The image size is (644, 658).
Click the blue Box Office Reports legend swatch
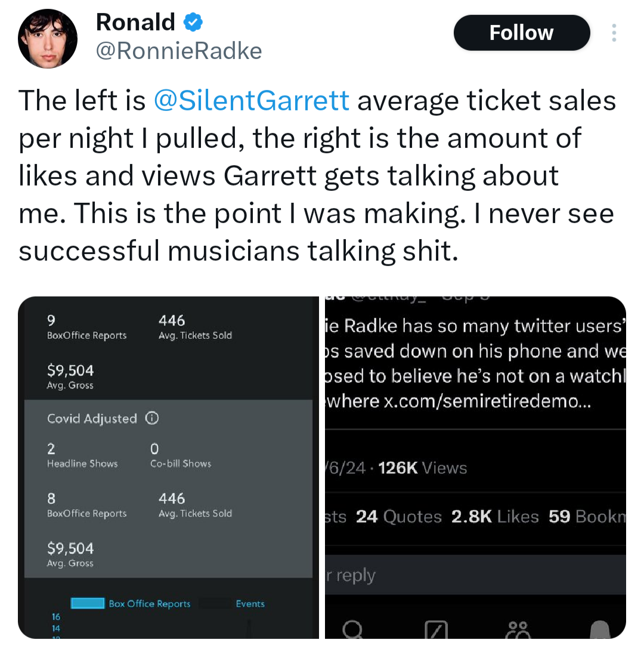click(88, 604)
